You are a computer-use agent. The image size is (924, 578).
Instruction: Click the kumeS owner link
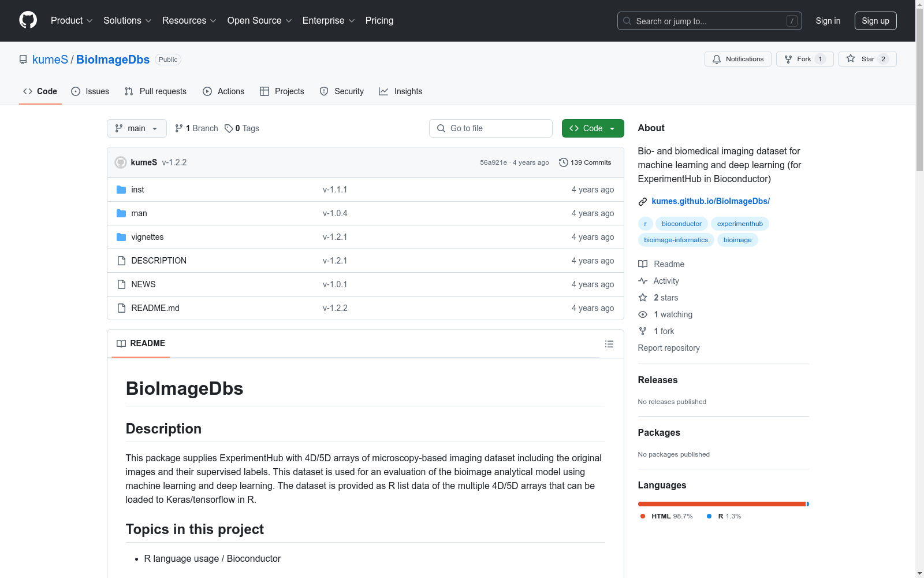[x=50, y=60]
